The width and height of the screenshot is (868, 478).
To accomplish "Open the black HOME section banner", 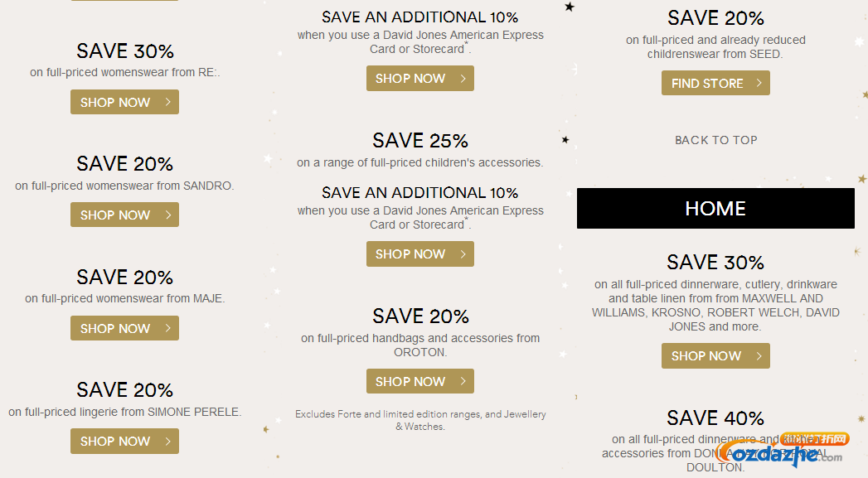I will tap(715, 209).
